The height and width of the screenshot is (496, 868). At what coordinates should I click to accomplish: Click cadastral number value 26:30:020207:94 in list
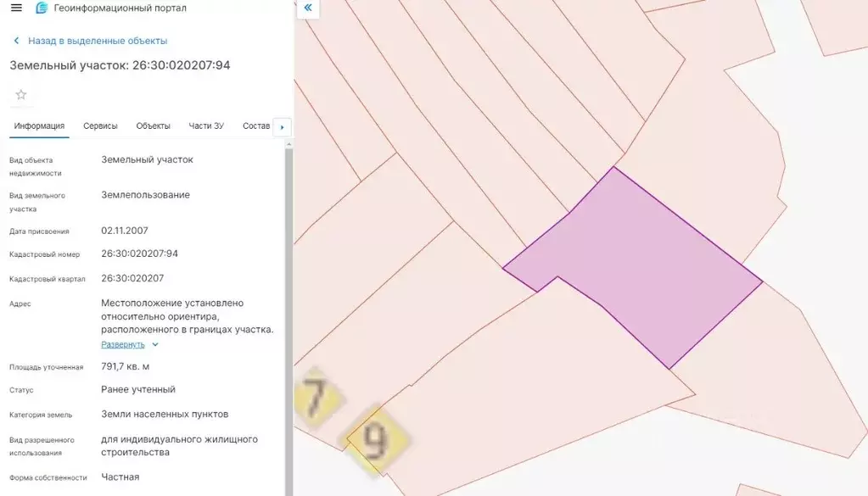pyautogui.click(x=139, y=254)
